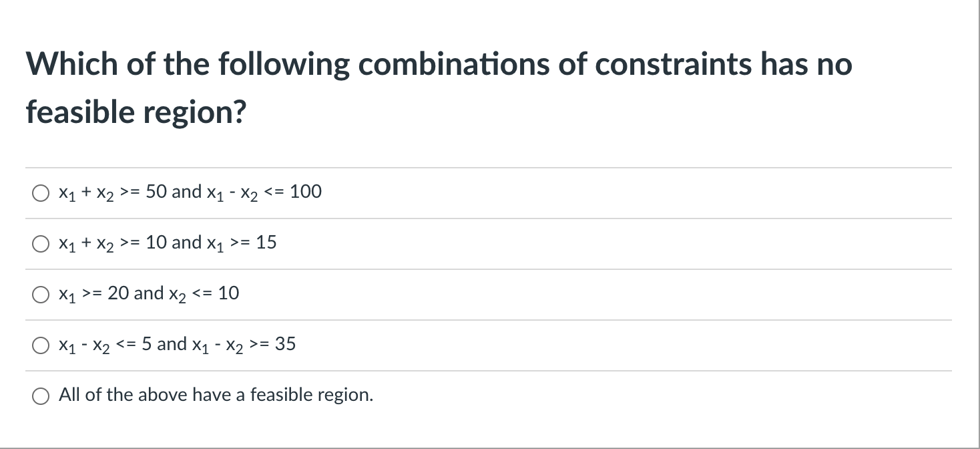Select the radio button for x1 + x2 >= 50 option

click(x=40, y=194)
